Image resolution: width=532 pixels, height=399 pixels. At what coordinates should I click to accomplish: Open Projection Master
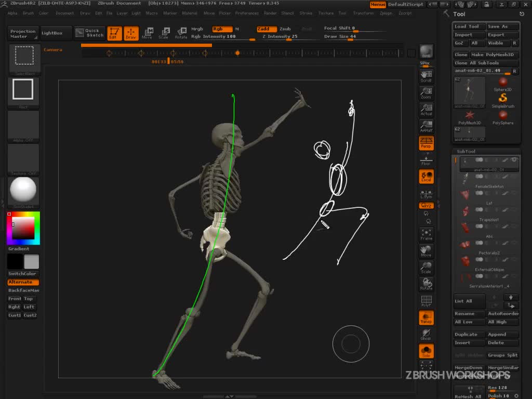[23, 34]
